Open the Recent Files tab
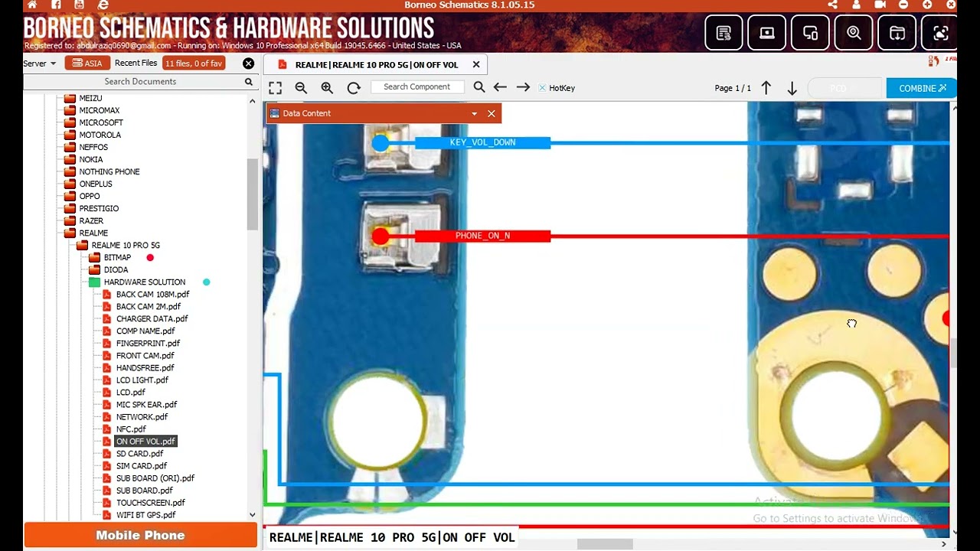This screenshot has height=551, width=980. coord(136,64)
